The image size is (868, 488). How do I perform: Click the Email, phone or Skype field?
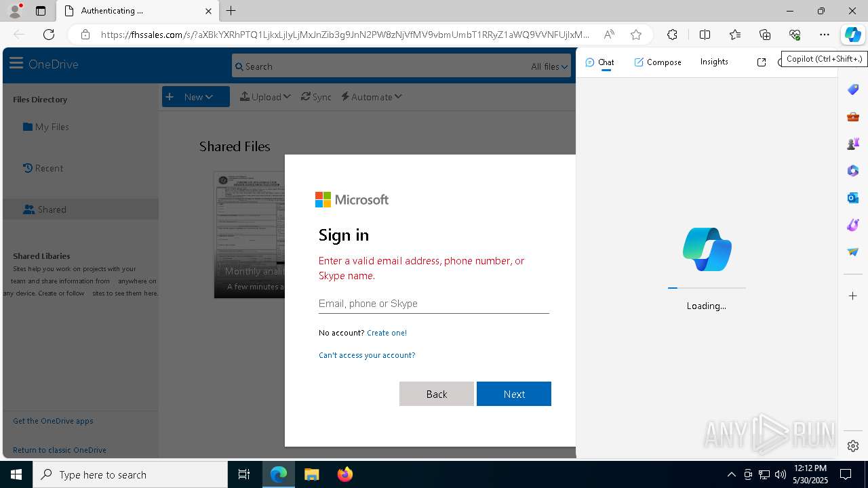click(x=434, y=304)
